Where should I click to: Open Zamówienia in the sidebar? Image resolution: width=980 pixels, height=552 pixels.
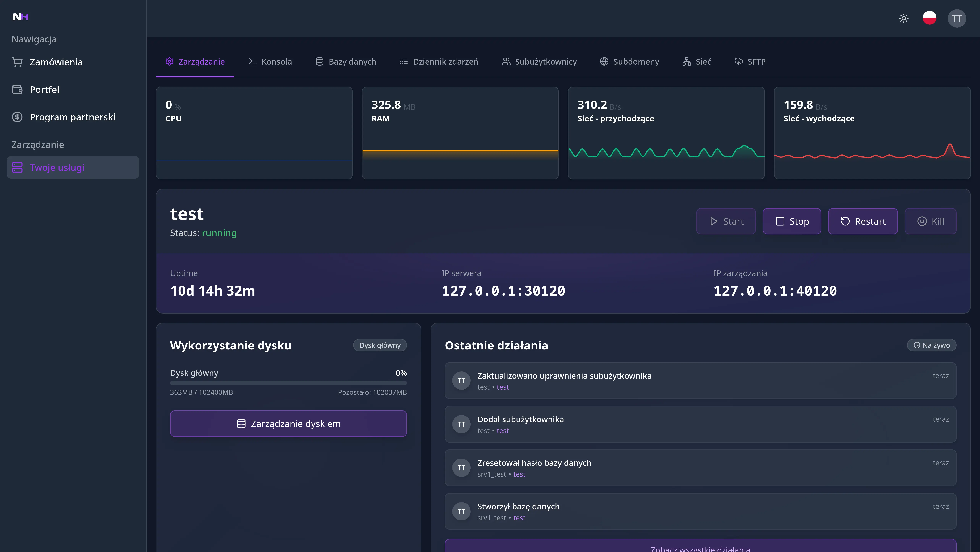pyautogui.click(x=56, y=62)
